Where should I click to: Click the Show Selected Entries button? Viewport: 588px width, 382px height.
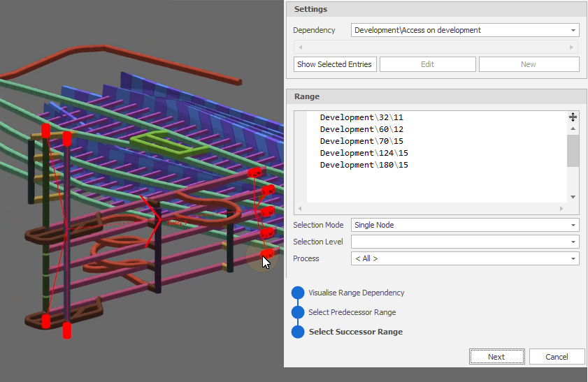click(x=336, y=64)
